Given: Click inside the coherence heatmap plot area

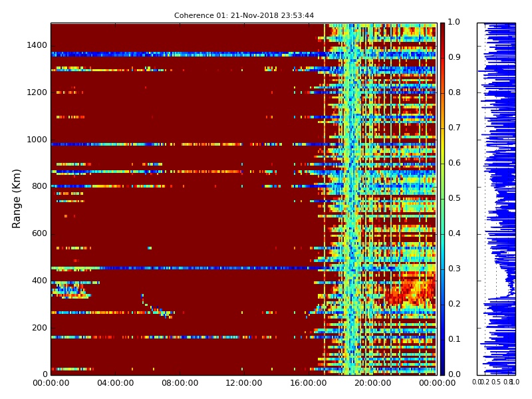Looking at the screenshot, I should [x=244, y=199].
